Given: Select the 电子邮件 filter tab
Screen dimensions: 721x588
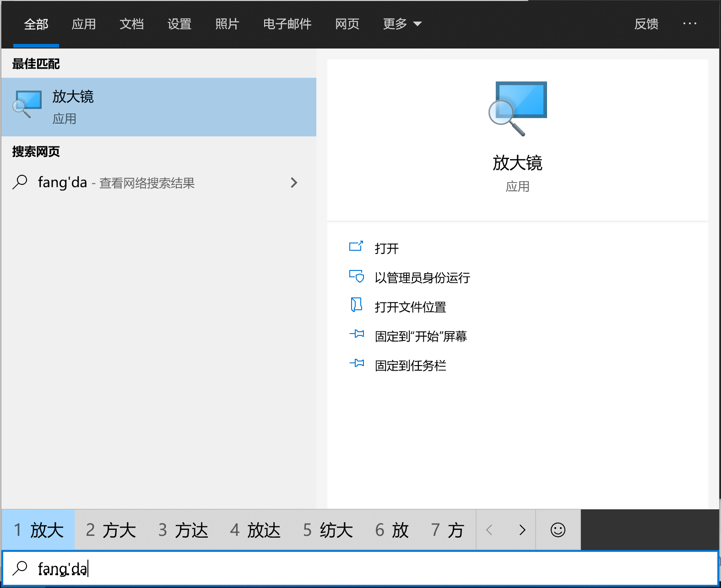Looking at the screenshot, I should tap(287, 24).
